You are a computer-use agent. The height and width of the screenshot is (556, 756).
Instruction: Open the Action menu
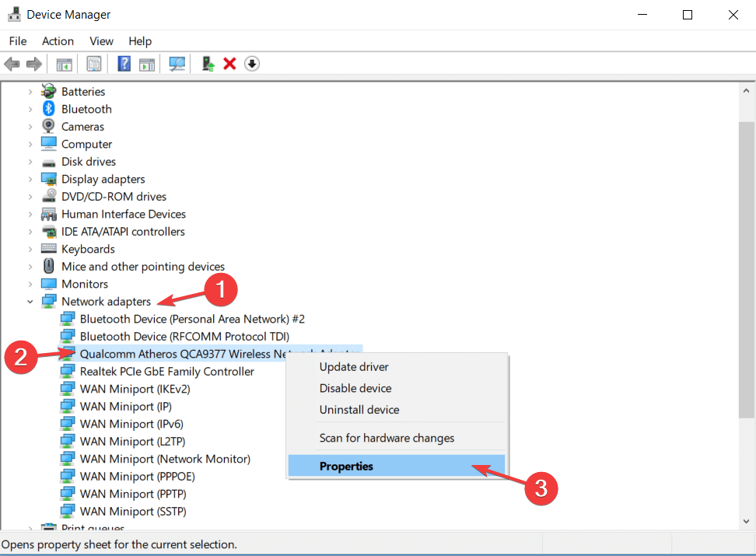(58, 40)
